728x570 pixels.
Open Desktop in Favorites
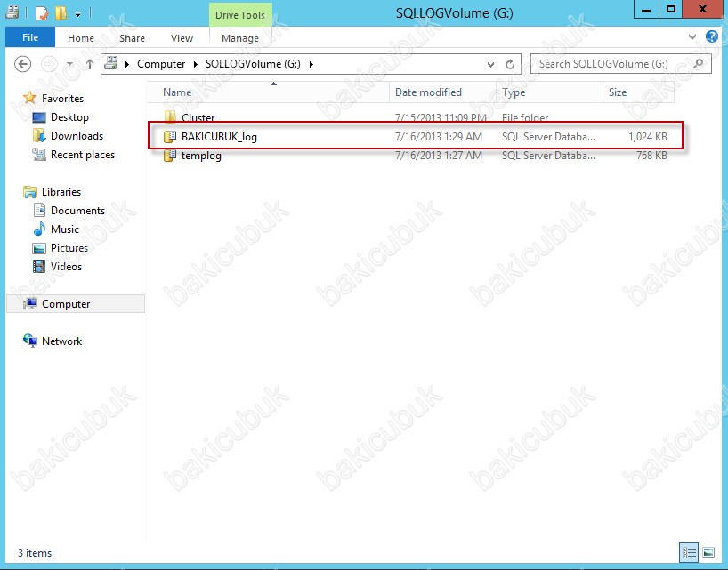tap(69, 117)
